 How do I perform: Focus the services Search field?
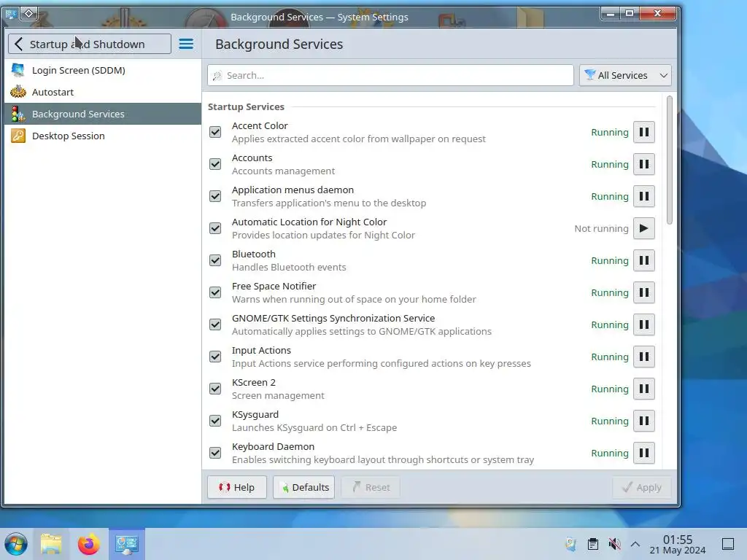point(391,75)
